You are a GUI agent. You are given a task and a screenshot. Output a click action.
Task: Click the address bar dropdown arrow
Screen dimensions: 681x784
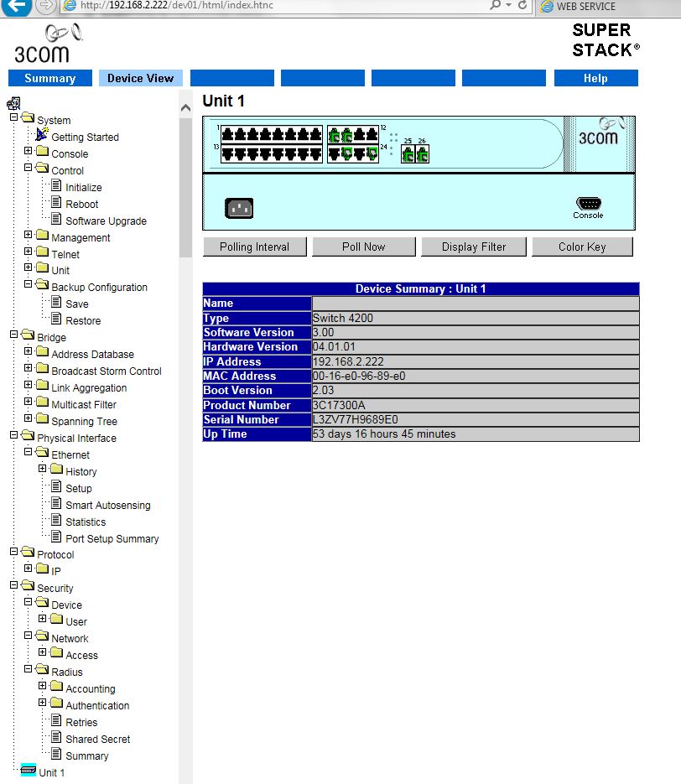click(508, 5)
